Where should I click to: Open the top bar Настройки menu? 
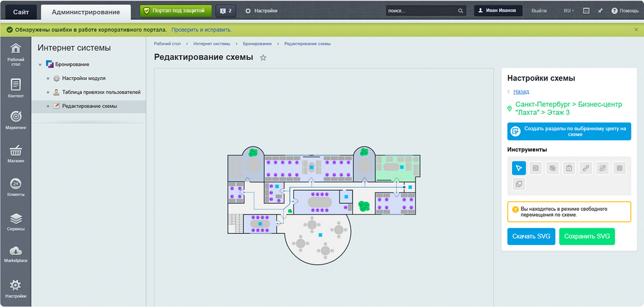[261, 10]
